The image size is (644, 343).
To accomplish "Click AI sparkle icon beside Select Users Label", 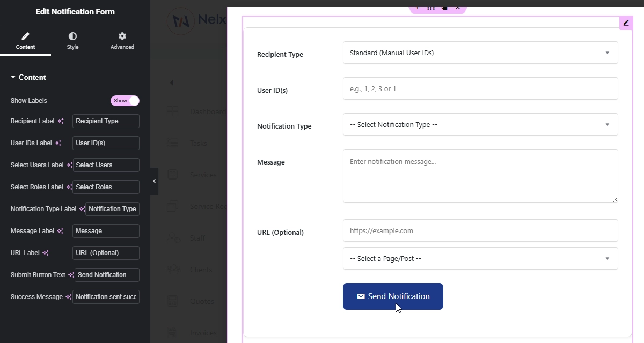I will pyautogui.click(x=69, y=165).
